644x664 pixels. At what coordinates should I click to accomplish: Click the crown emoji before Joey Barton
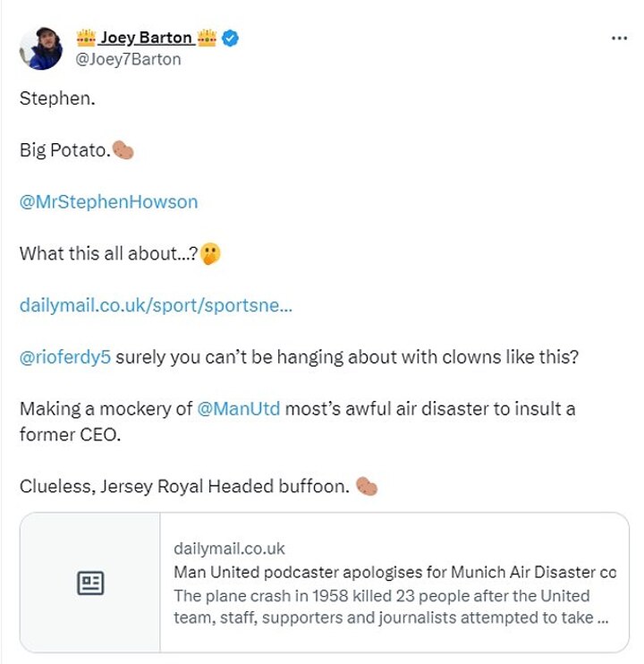point(86,38)
